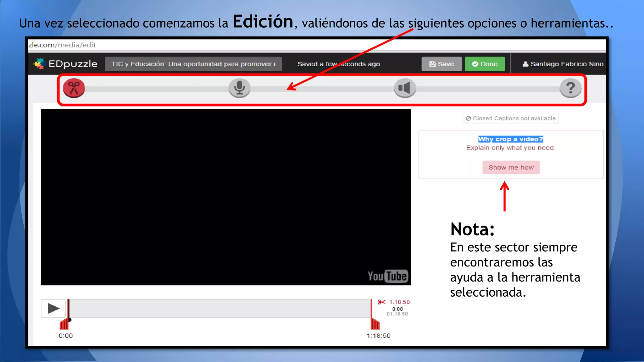Viewport: 644px width, 362px height.
Task: Click the user icon beside Santiago Fabricio Nino
Action: (x=525, y=64)
